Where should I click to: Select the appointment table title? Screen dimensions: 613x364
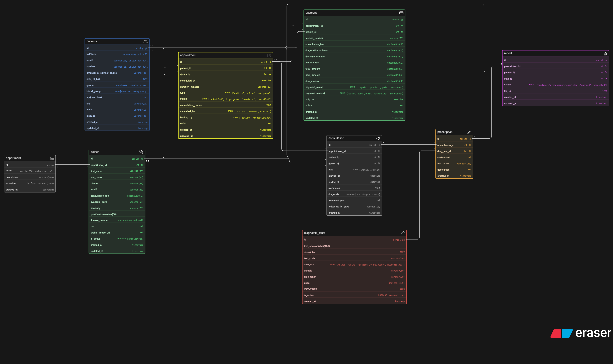(188, 55)
